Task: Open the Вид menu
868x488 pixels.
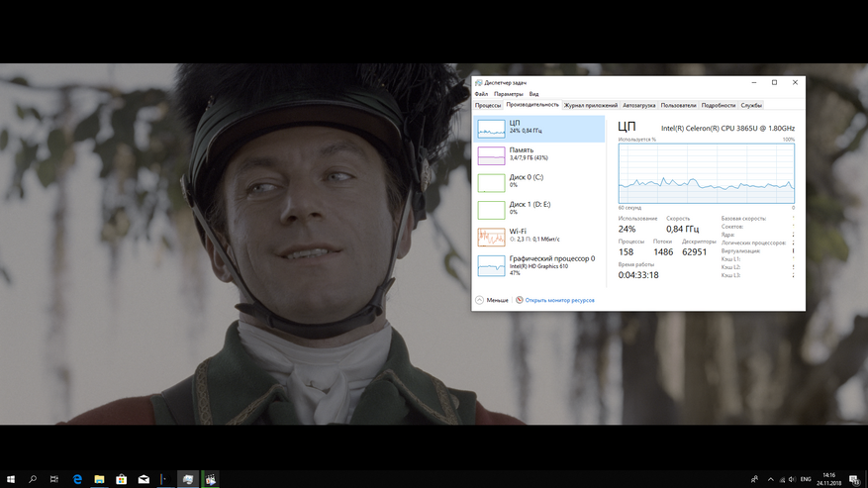Action: click(533, 94)
